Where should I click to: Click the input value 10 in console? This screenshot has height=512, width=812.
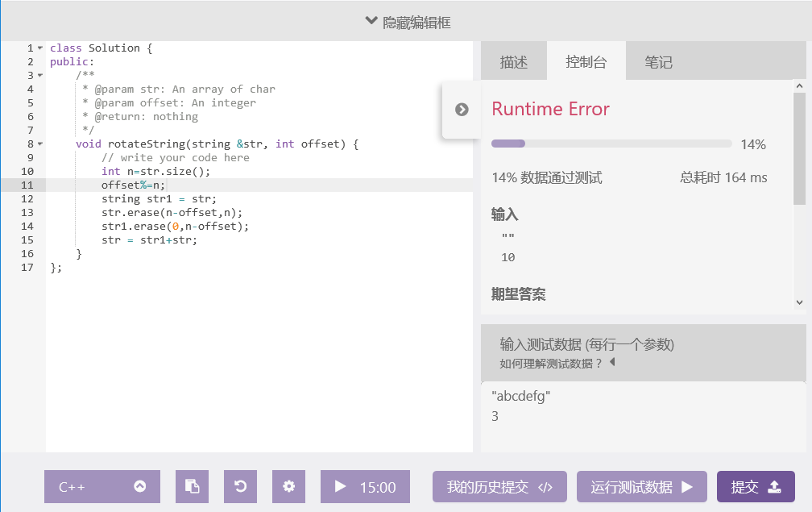coord(508,257)
